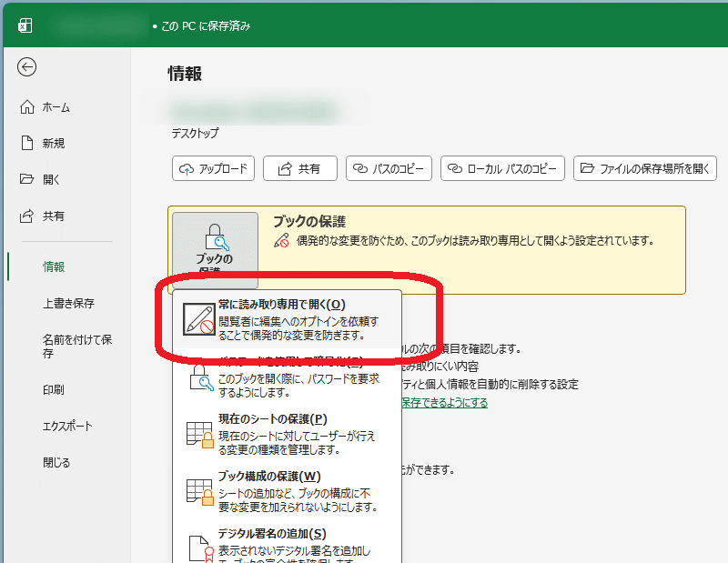Click the sheet lock icon for 現在のシートの保護

pos(200,435)
